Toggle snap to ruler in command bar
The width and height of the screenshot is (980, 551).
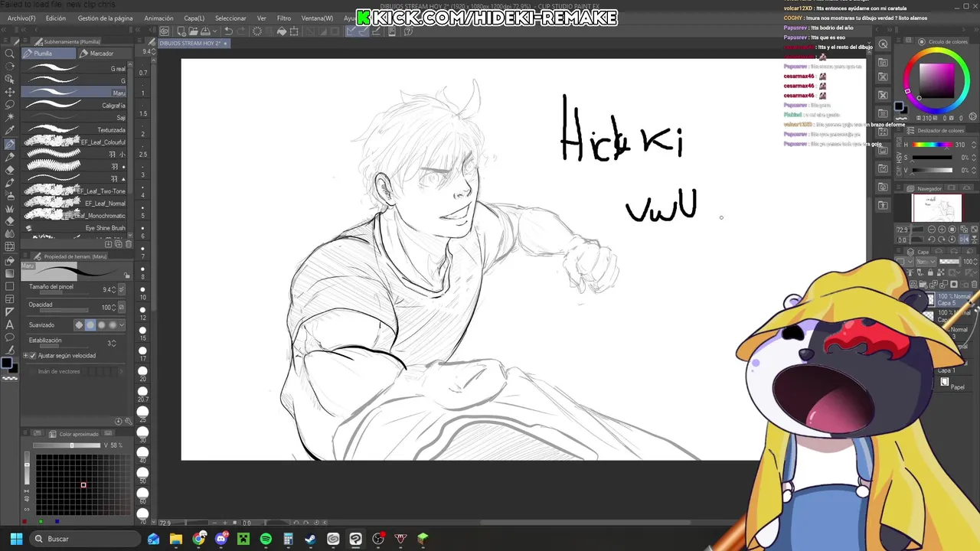[351, 31]
